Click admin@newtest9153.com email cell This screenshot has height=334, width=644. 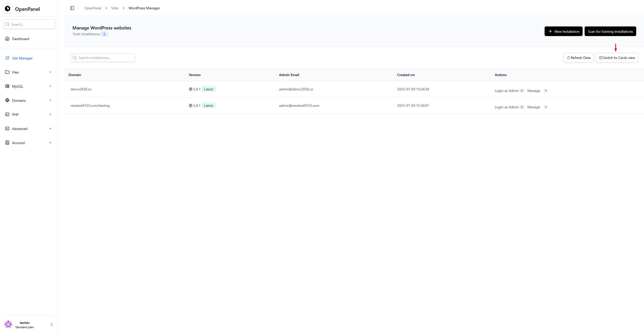point(299,106)
